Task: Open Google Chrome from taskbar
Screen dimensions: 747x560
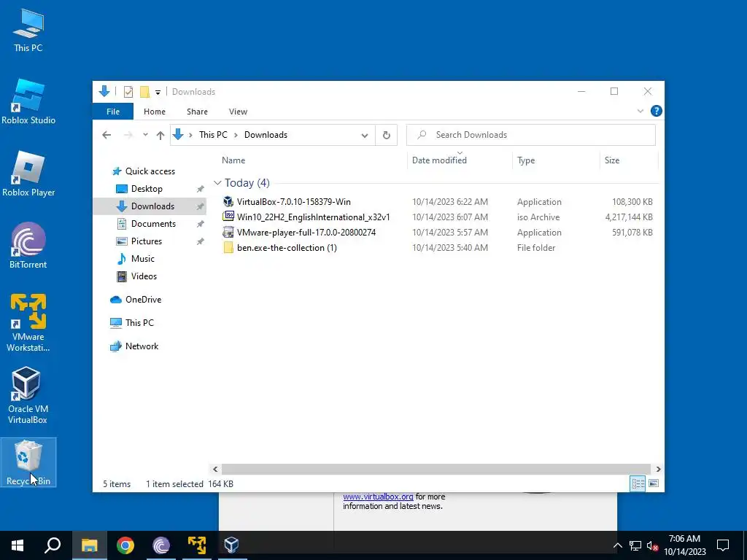Action: click(x=125, y=545)
